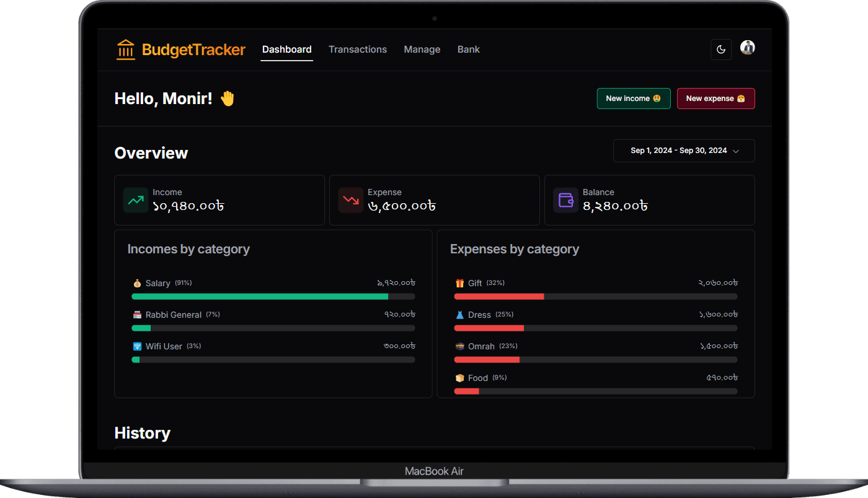The image size is (868, 498).
Task: Click the Overview heading
Action: coord(151,153)
